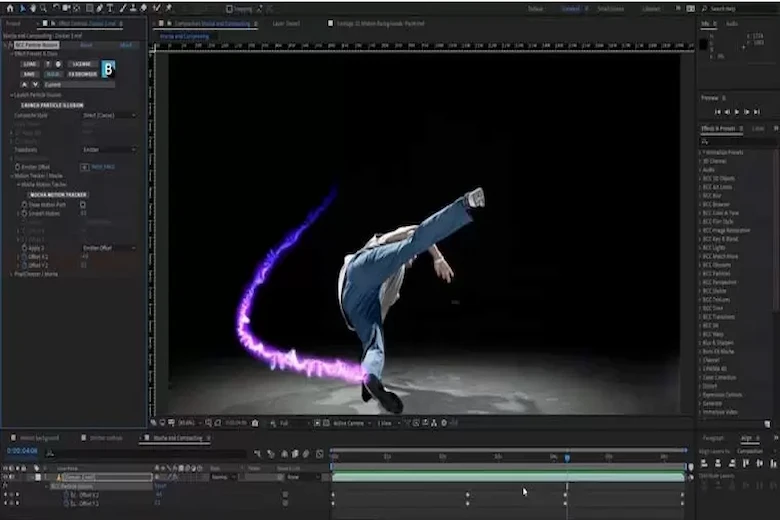The height and width of the screenshot is (520, 780).
Task: Collapse the Motion Tracker / Mocha section
Action: click(x=12, y=176)
